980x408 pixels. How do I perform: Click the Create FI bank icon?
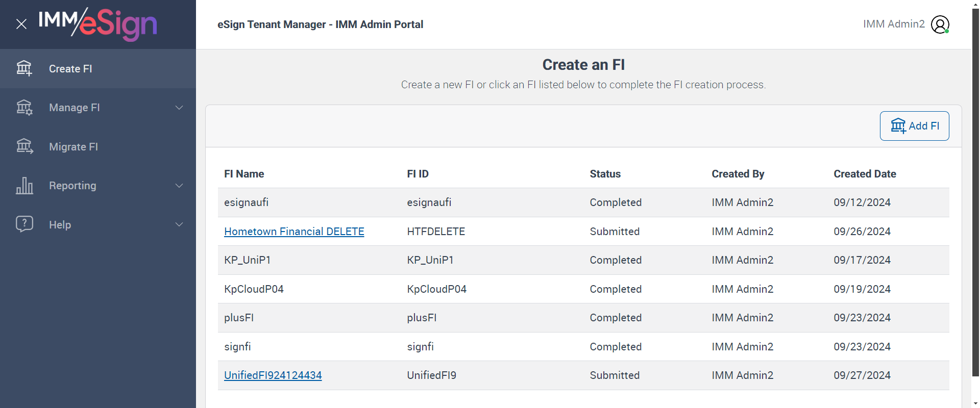pyautogui.click(x=24, y=68)
